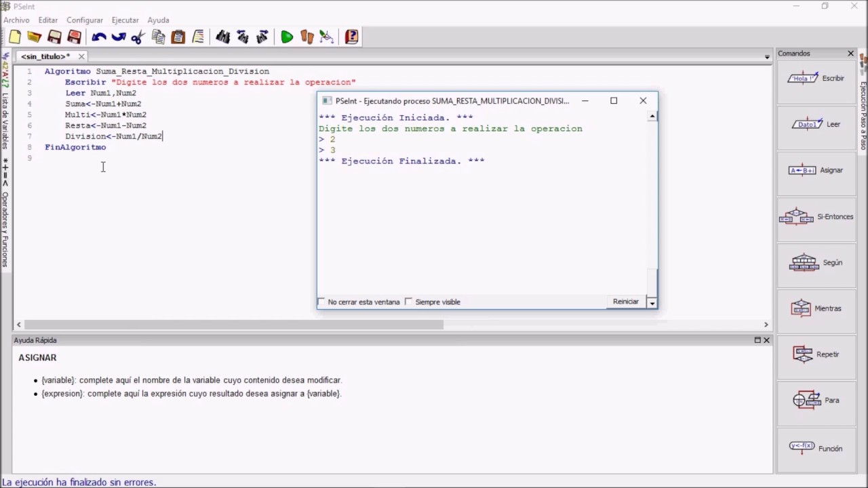Click the editor horizontal scrollbar thumb
868x488 pixels.
(x=234, y=325)
